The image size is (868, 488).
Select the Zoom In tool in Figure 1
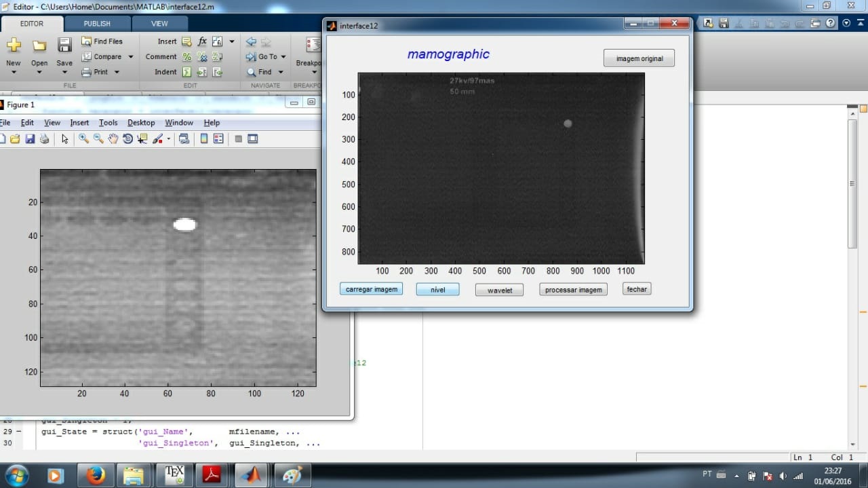(x=83, y=139)
